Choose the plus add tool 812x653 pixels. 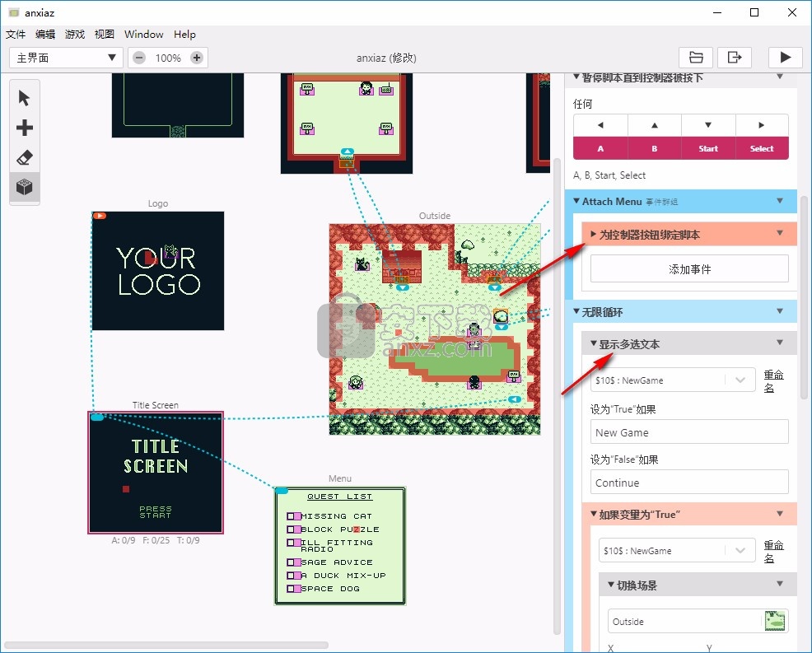click(25, 128)
